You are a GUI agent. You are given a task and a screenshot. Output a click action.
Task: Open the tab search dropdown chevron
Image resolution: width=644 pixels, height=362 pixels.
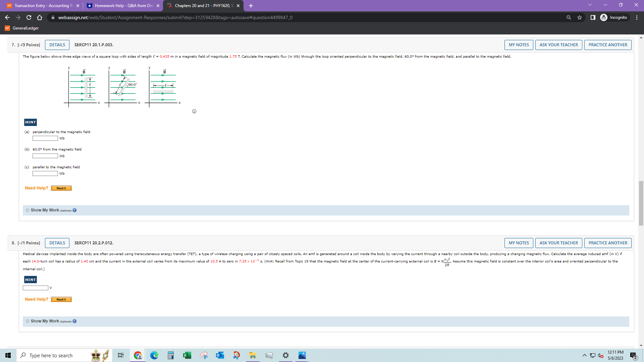[590, 5]
